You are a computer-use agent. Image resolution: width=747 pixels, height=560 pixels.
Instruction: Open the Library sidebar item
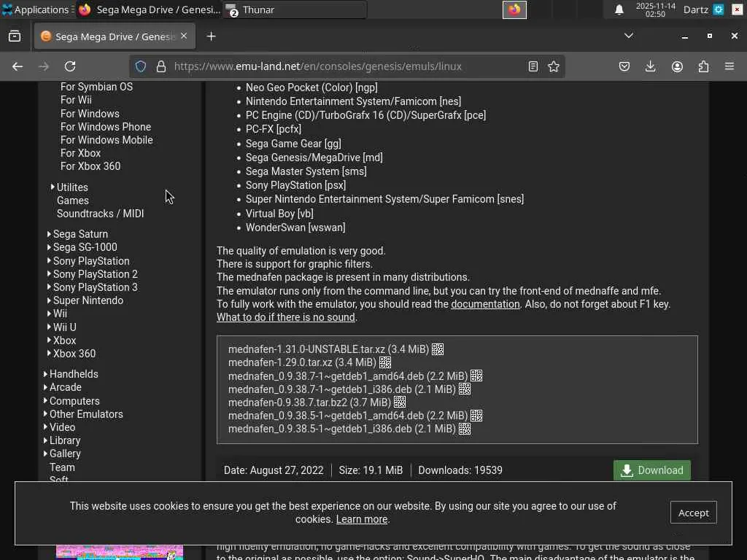coord(65,440)
